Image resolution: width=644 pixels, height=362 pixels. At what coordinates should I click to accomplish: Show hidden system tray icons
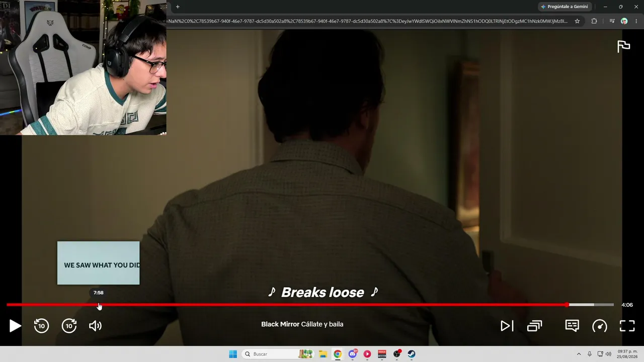coord(579,354)
